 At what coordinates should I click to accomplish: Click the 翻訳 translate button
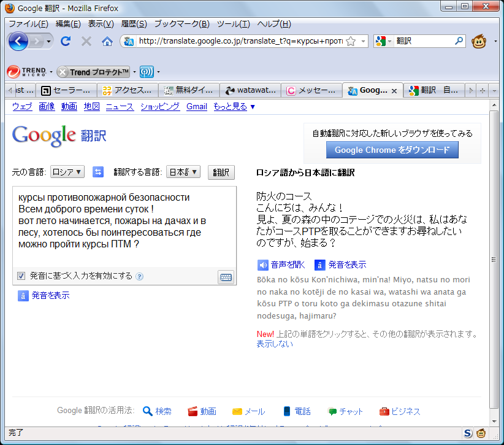pos(221,172)
